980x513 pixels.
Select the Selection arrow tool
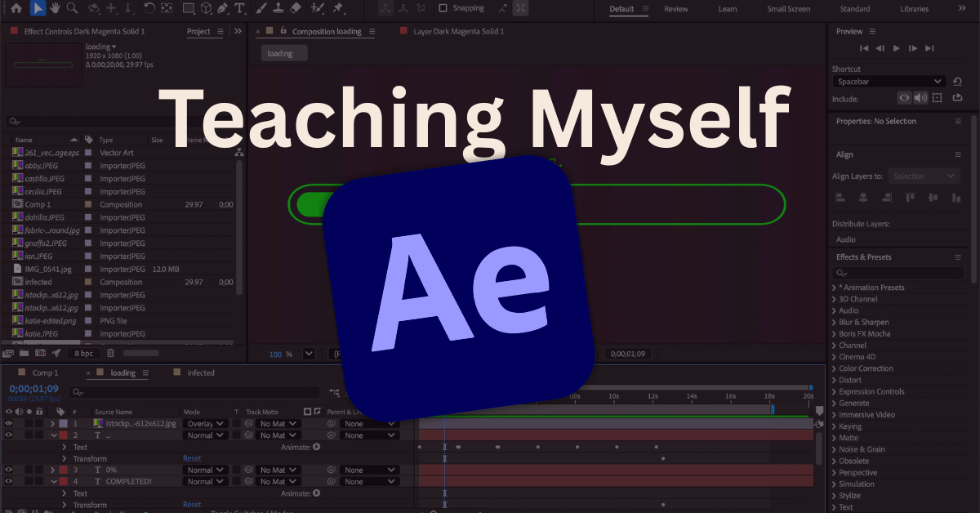pos(38,9)
